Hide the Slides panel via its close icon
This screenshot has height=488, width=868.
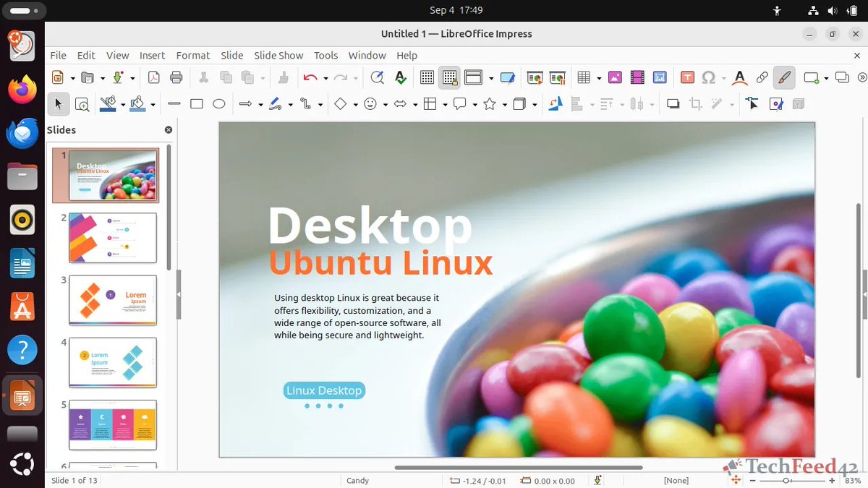point(169,129)
